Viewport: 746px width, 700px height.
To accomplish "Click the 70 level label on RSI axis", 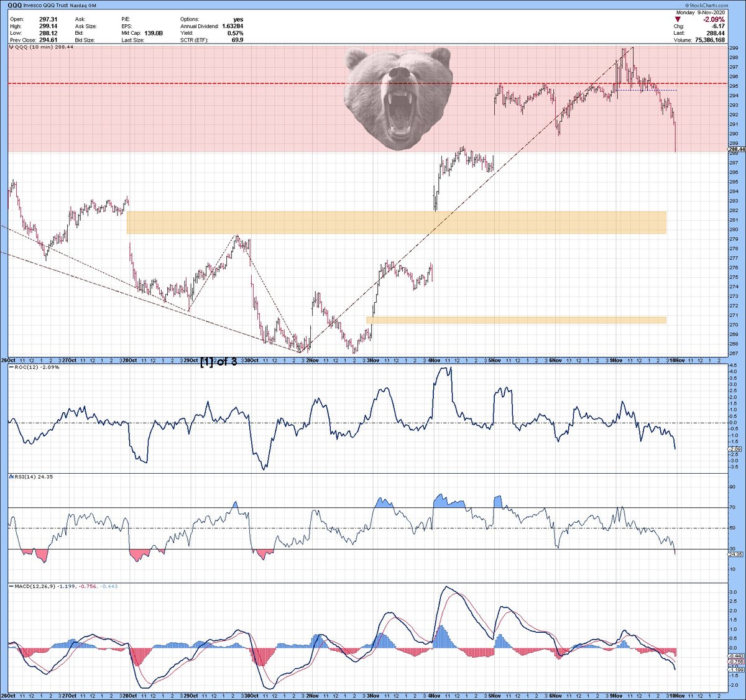I will point(732,507).
